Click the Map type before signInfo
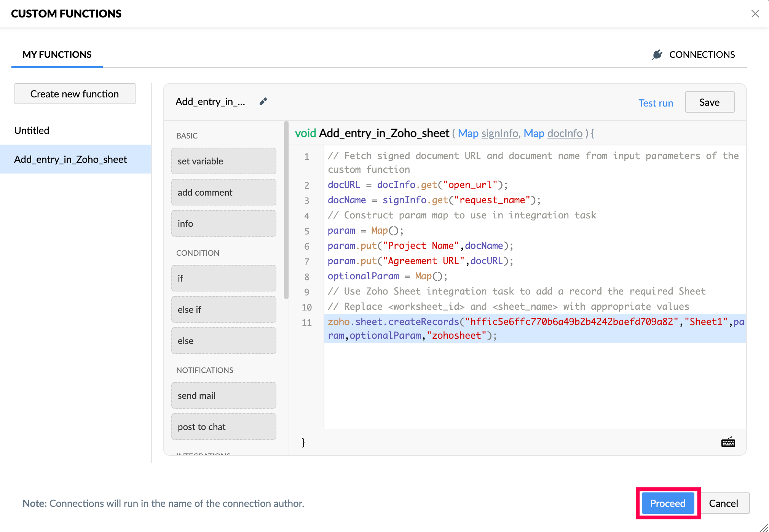 [468, 133]
